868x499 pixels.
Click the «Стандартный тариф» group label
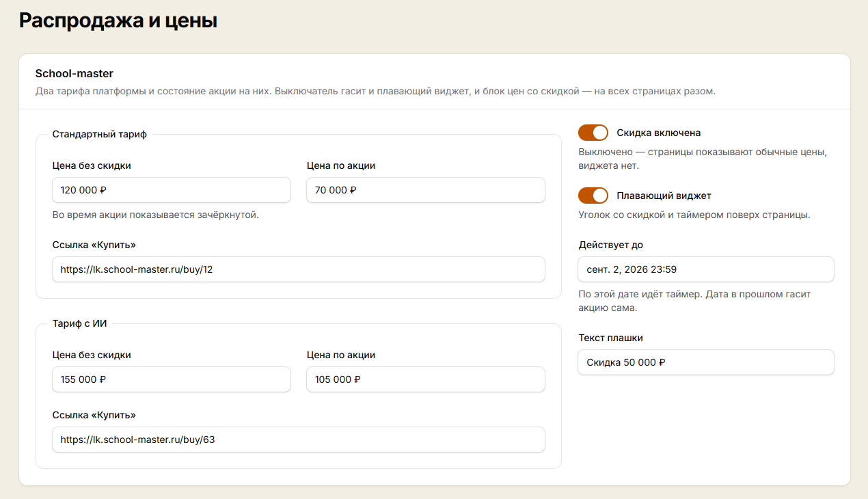pyautogui.click(x=100, y=134)
